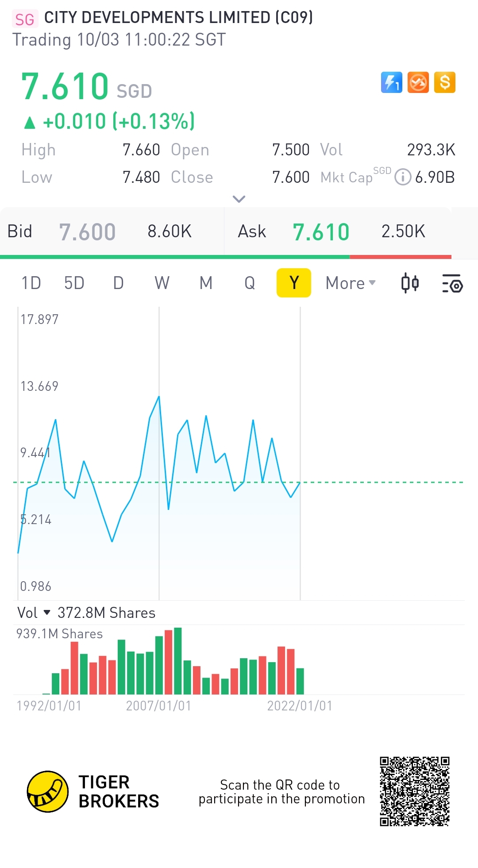Tap the Bid price 7.600

(87, 232)
